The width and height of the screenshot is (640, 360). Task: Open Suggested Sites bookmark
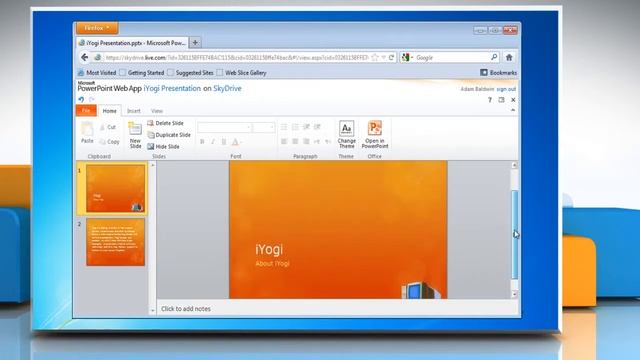pyautogui.click(x=190, y=73)
